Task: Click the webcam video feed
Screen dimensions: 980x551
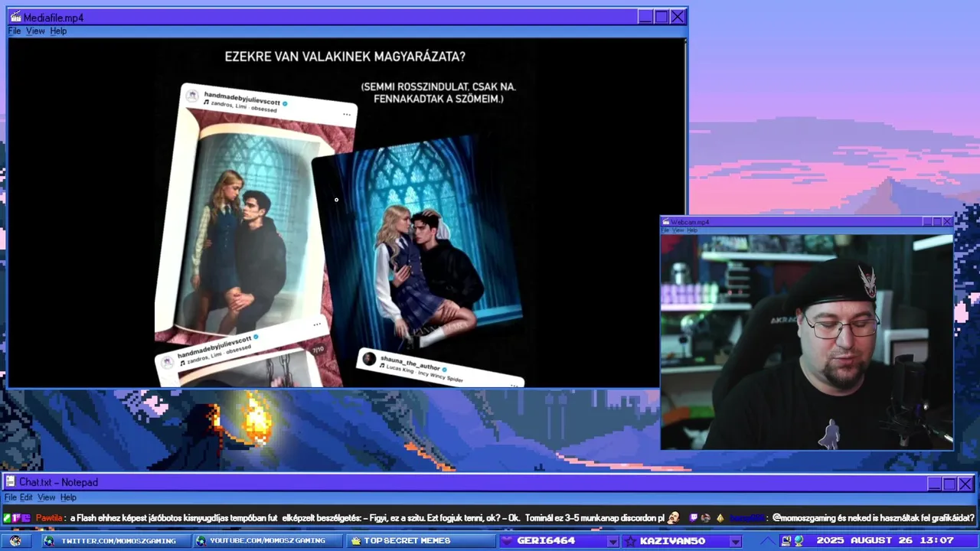Action: (807, 342)
